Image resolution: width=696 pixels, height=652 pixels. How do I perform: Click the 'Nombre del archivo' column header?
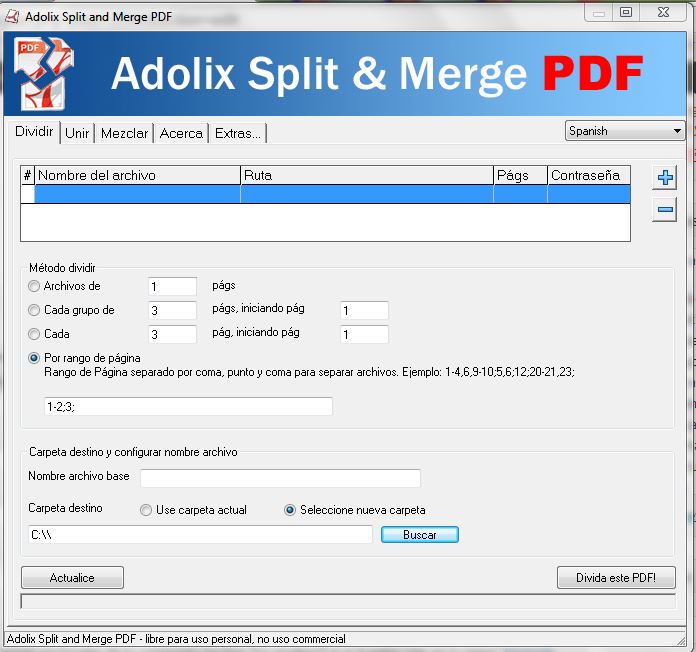pos(138,175)
